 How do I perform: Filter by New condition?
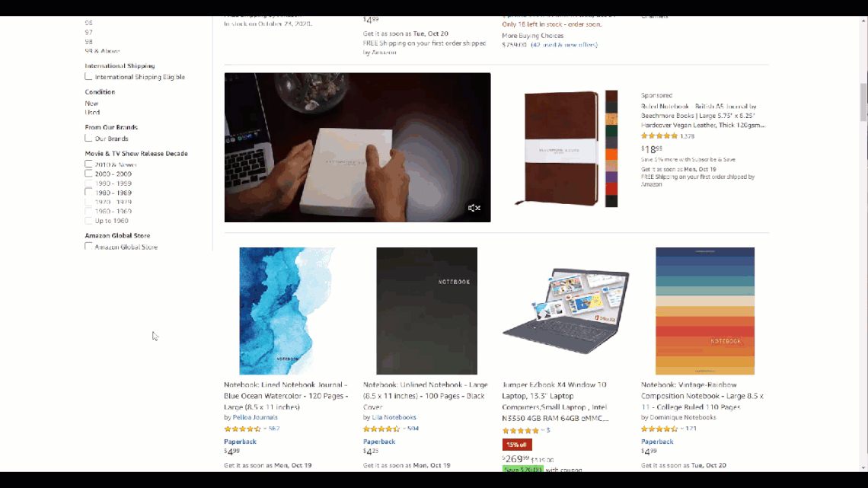pyautogui.click(x=91, y=104)
